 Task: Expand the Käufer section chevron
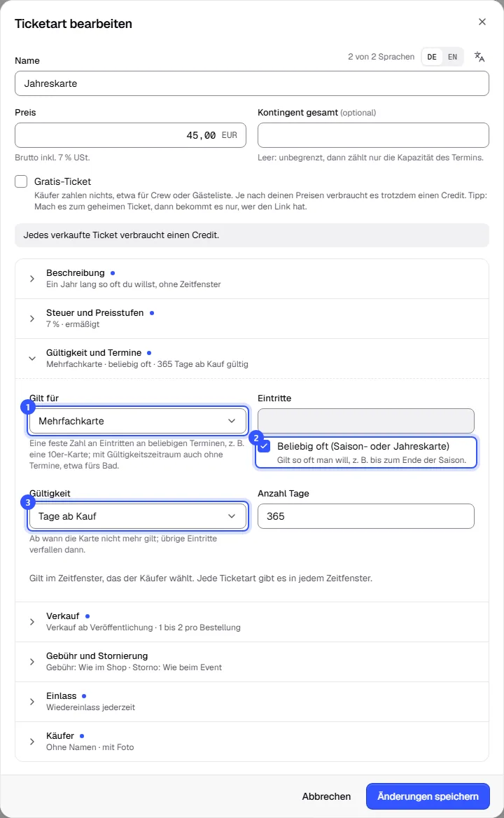32,741
